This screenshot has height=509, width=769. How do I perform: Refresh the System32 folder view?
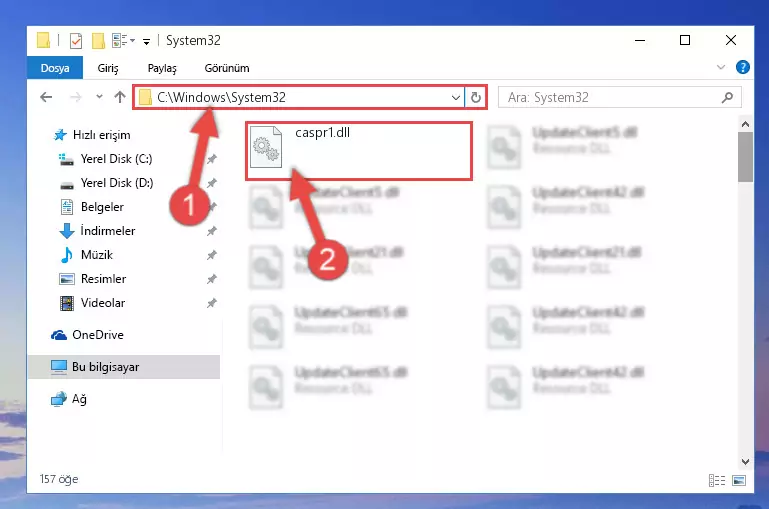pyautogui.click(x=475, y=98)
